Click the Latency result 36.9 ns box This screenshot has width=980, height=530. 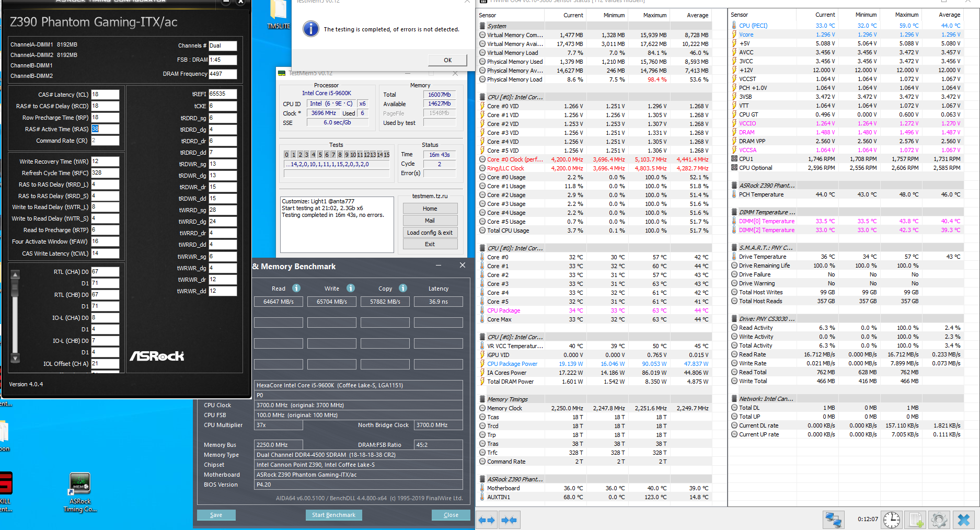[439, 302]
